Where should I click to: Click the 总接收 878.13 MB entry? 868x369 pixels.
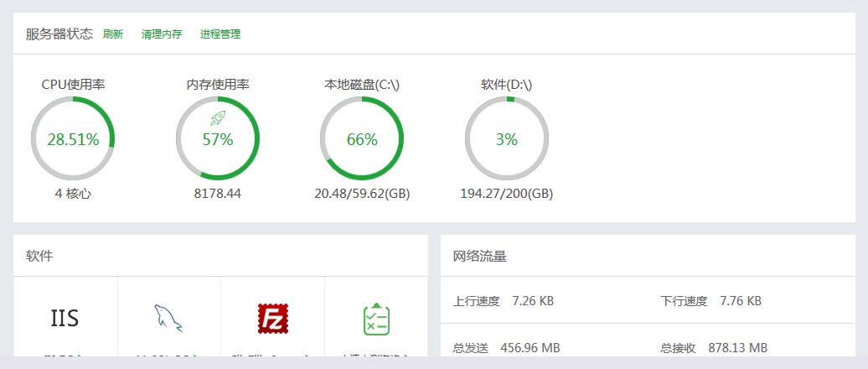(x=714, y=348)
